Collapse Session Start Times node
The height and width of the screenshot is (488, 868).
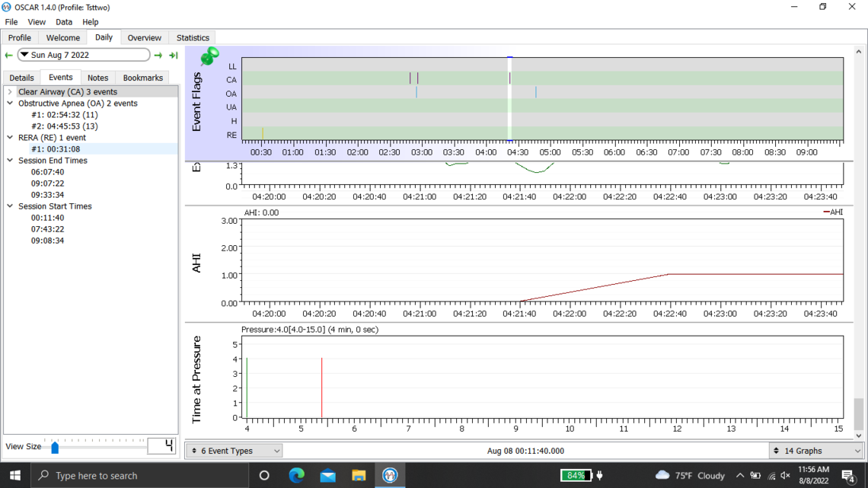[10, 206]
